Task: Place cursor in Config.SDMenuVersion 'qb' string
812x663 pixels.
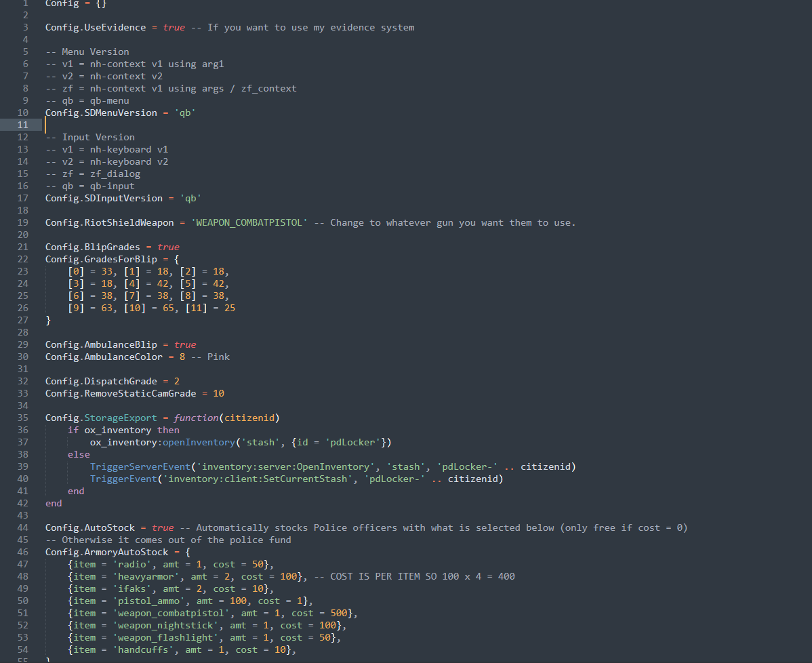Action: point(184,113)
